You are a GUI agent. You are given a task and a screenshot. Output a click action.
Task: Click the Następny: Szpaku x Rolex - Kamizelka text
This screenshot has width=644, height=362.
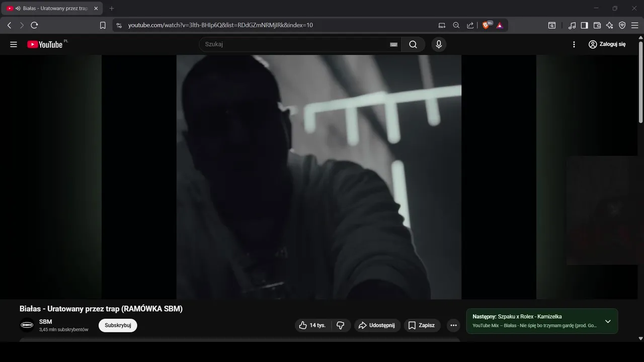(517, 317)
